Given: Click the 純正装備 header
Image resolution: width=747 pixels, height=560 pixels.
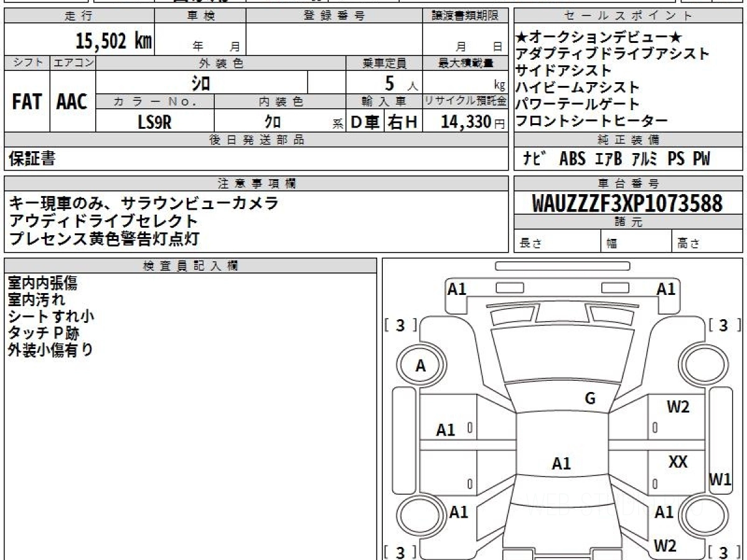Looking at the screenshot, I should 629,140.
